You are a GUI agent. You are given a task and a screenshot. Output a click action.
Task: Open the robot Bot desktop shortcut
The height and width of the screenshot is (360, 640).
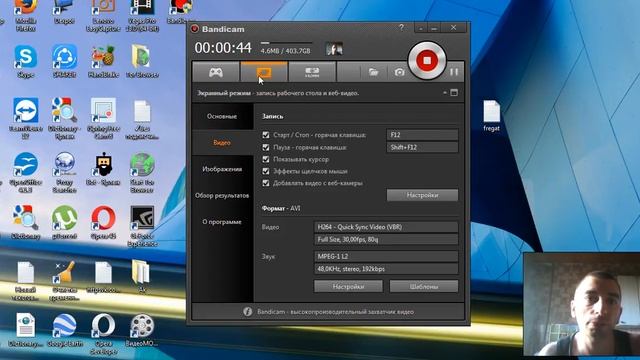[103, 169]
